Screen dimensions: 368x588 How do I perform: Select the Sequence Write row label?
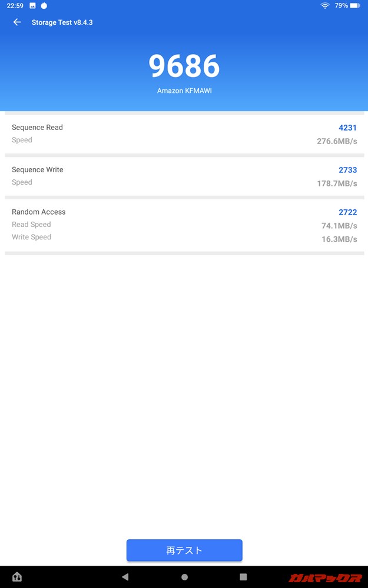pyautogui.click(x=37, y=170)
